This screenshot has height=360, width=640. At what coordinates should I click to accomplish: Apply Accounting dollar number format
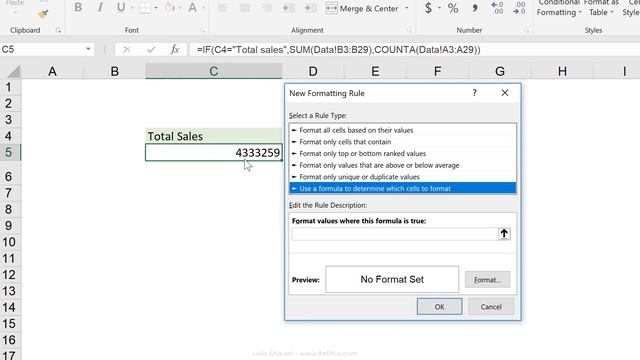[428, 8]
